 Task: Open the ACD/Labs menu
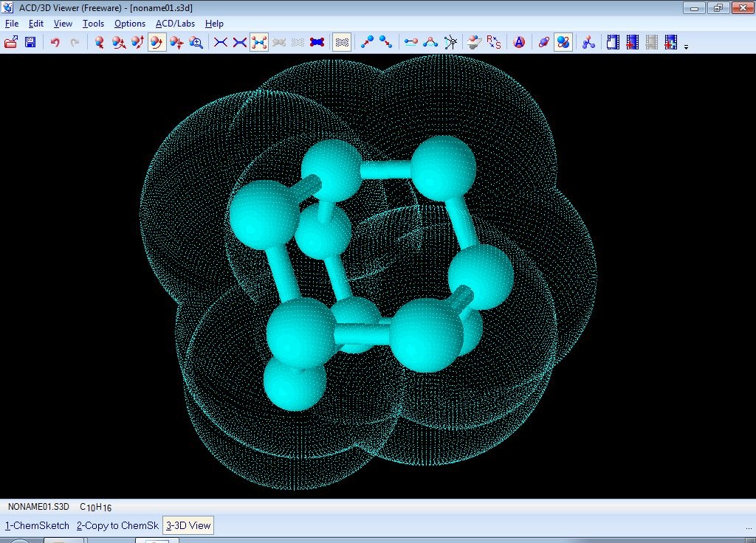pyautogui.click(x=175, y=24)
